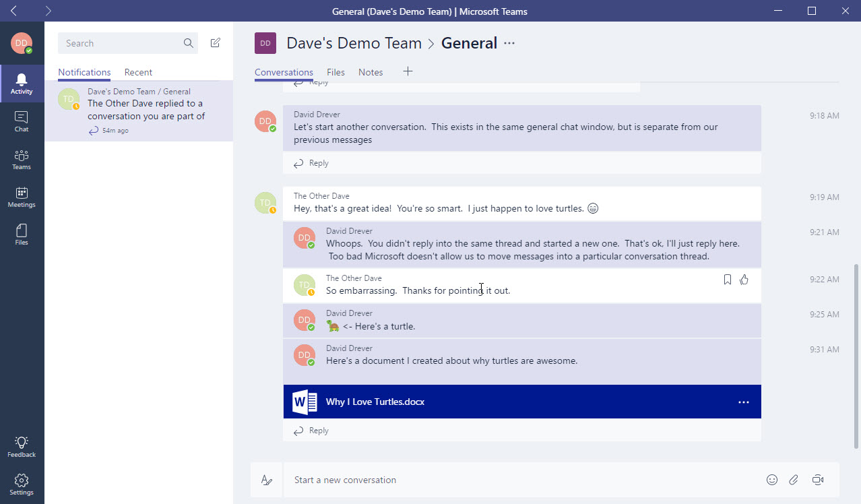
Task: Open Why I Love Turtles.docx attachment
Action: pos(522,402)
